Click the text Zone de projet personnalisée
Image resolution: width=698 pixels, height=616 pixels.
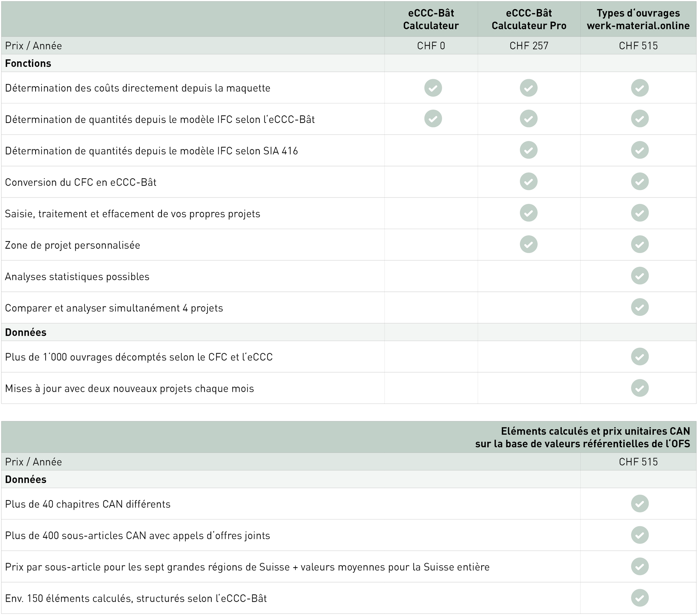(x=73, y=245)
